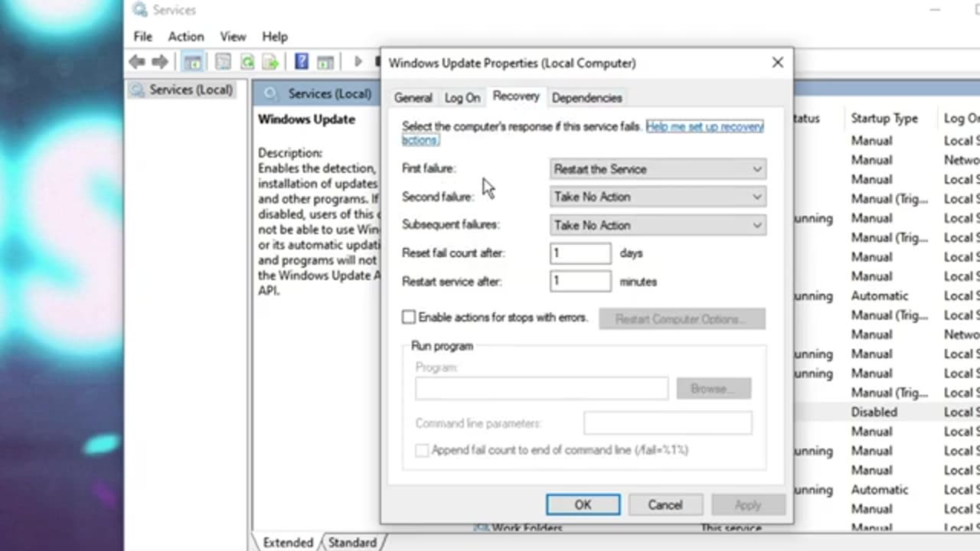Open the File menu
Image resolution: width=980 pixels, height=551 pixels.
(142, 36)
